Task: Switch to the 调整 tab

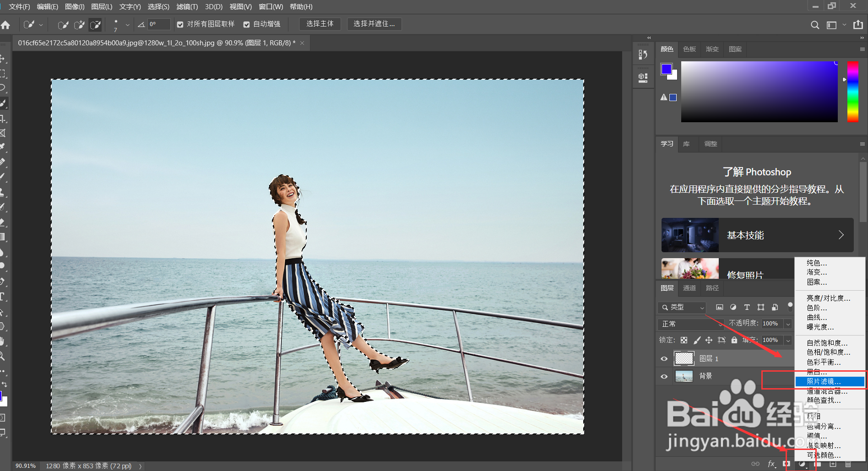Action: (x=711, y=144)
